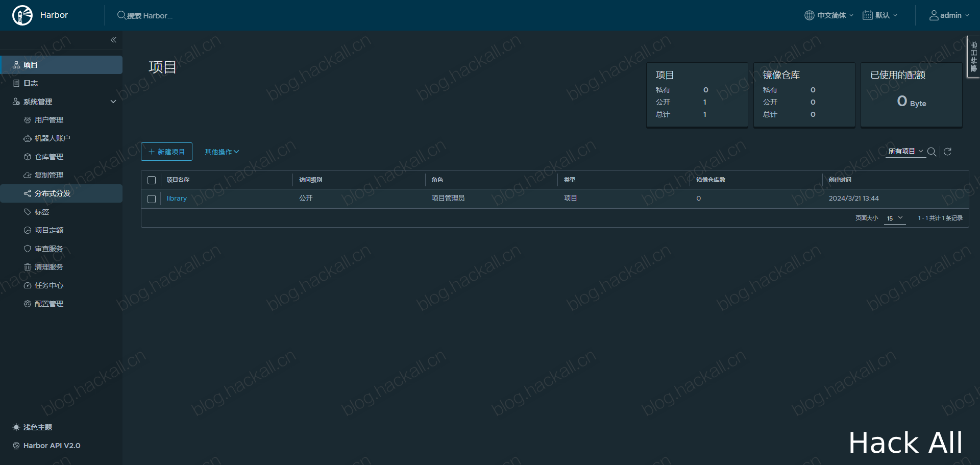The height and width of the screenshot is (465, 980).
Task: Open the project table search icon
Action: pyautogui.click(x=932, y=152)
